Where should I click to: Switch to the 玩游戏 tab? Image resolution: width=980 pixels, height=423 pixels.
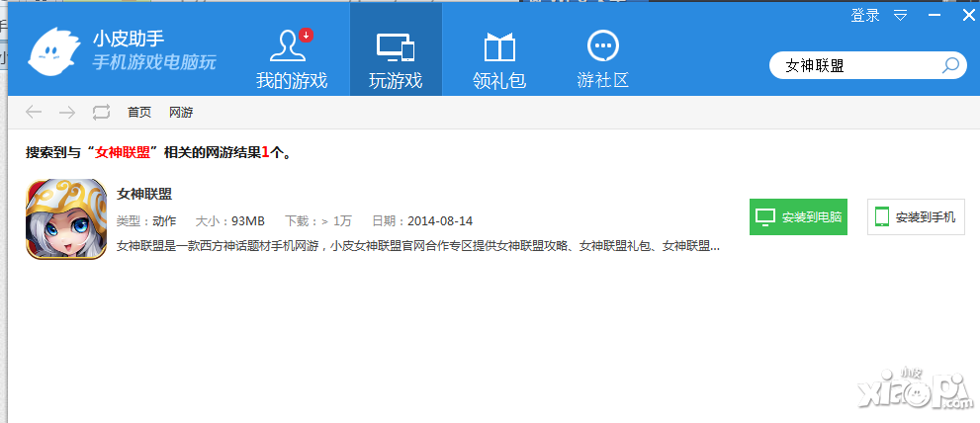coord(396,59)
